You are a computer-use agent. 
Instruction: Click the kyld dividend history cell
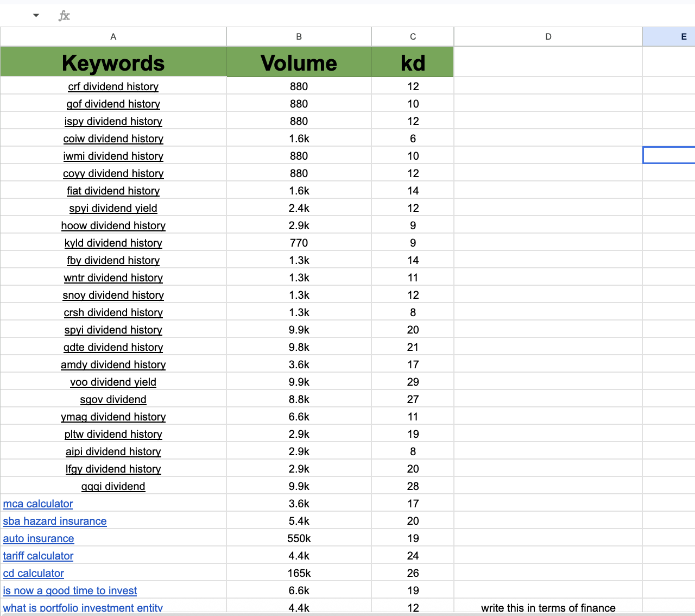(x=113, y=243)
